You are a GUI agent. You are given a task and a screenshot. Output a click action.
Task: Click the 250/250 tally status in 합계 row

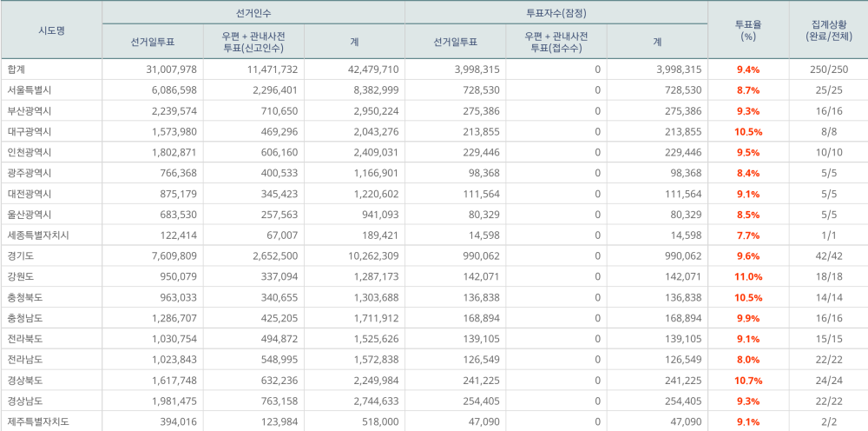(x=827, y=70)
